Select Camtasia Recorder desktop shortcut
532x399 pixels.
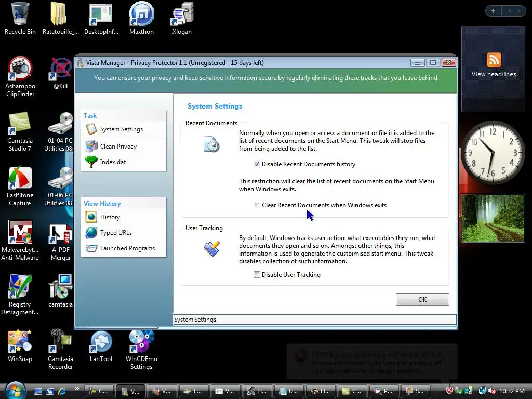tap(60, 350)
